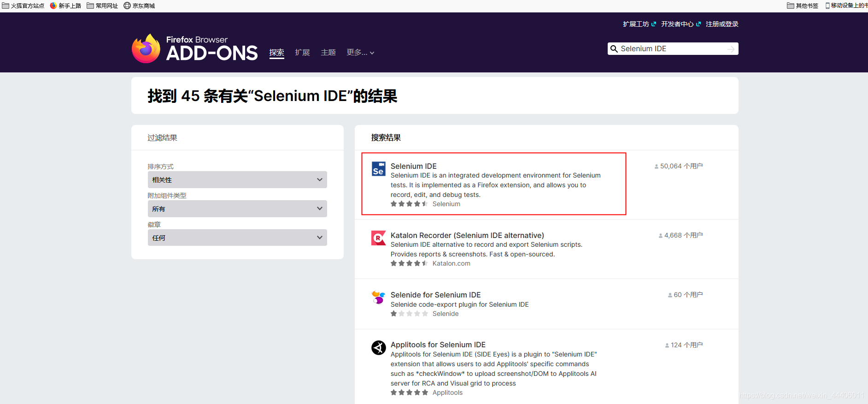Screen dimensions: 868x404
Task: Open Applitools for Selenium IDE title
Action: click(438, 345)
